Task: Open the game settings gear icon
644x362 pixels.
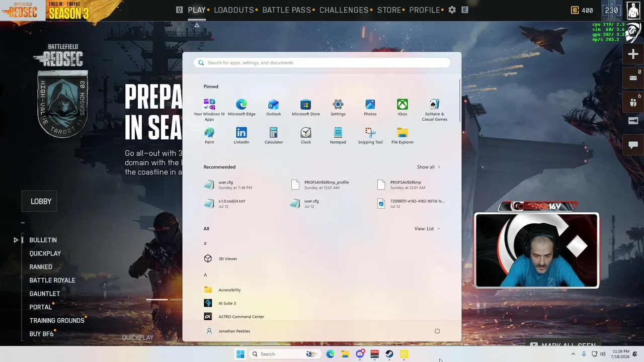Action: [x=452, y=10]
